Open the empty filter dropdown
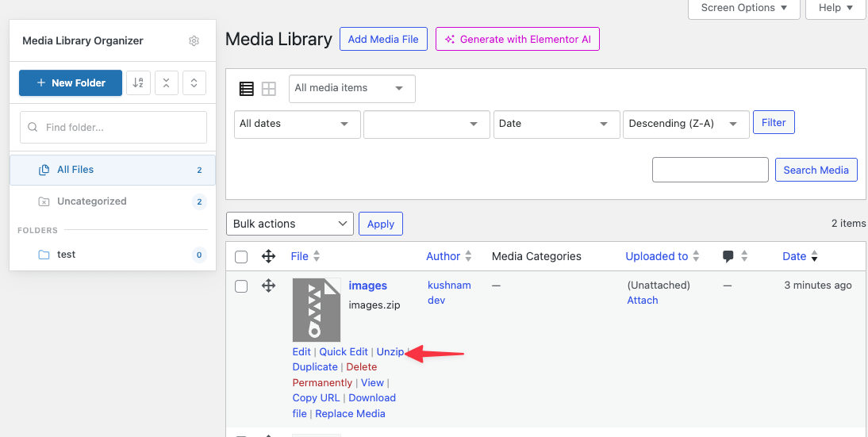This screenshot has width=868, height=437. (427, 124)
